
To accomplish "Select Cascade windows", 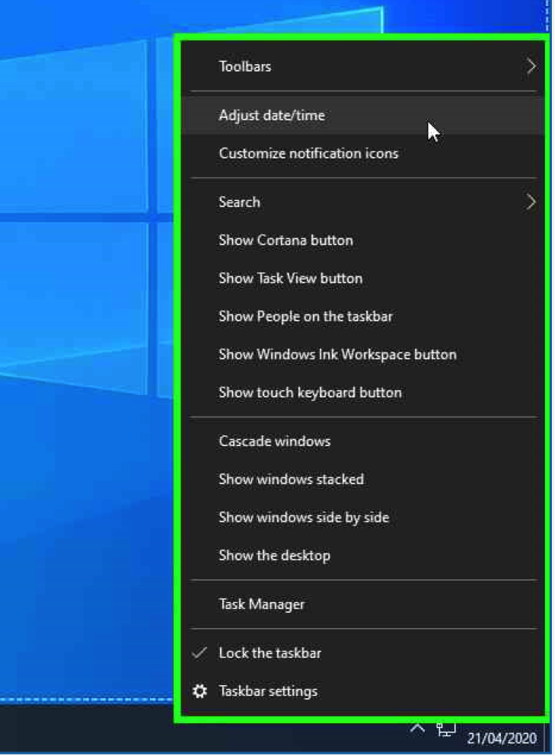I will click(274, 442).
